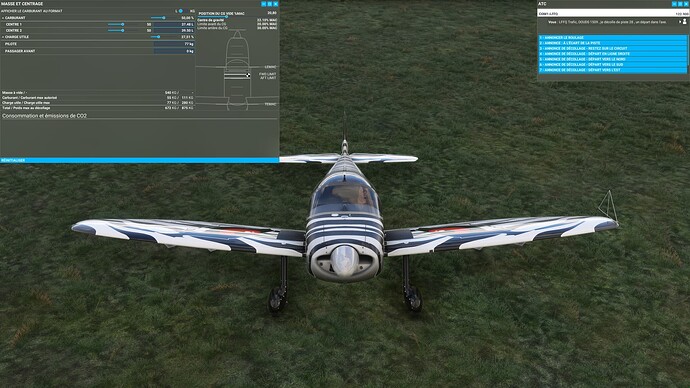The width and height of the screenshot is (690, 388).
Task: Minimize the Masse et centrage panel
Action: [x=264, y=4]
